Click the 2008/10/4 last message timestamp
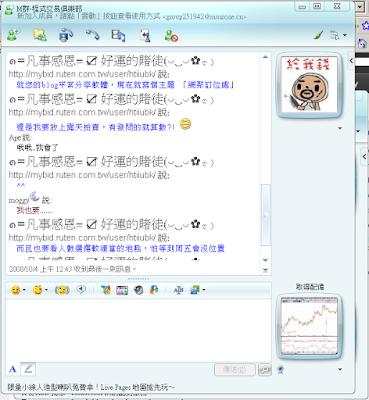This screenshot has width=369, height=400. (x=72, y=269)
